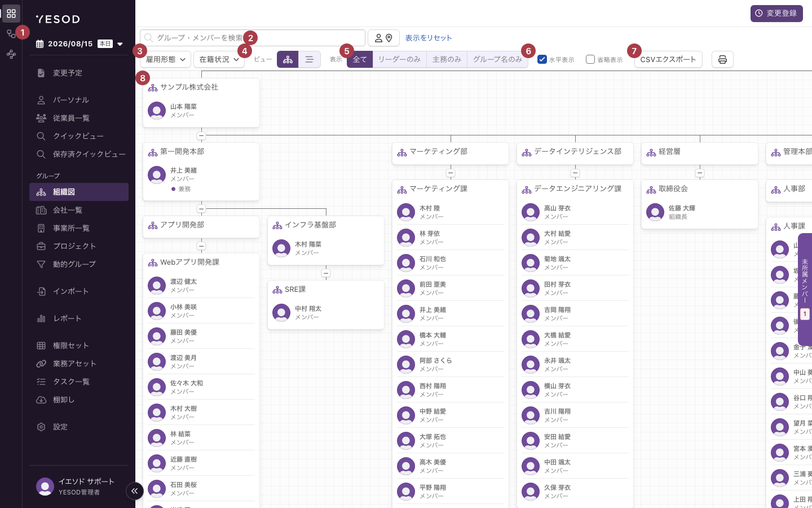The width and height of the screenshot is (812, 508).
Task: Open the 雇用形態 dropdown
Action: (165, 59)
